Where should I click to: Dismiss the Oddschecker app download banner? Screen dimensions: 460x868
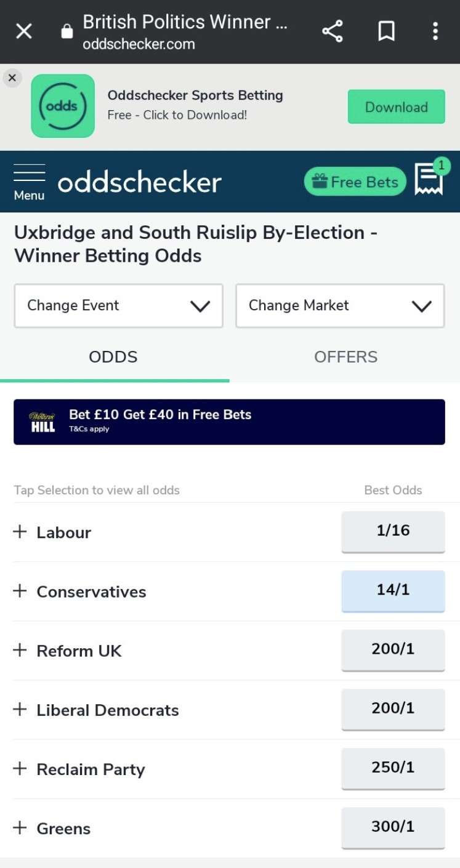tap(12, 78)
